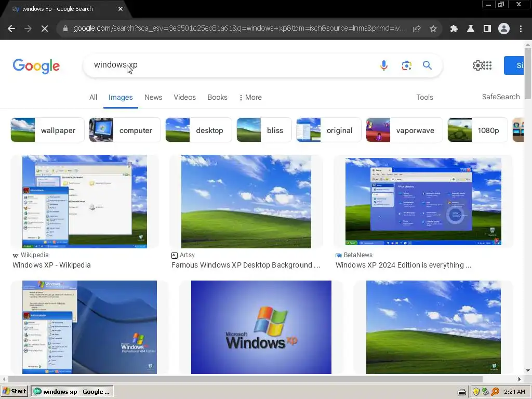Open the third-row Bliss hill thumbnail

point(433,327)
